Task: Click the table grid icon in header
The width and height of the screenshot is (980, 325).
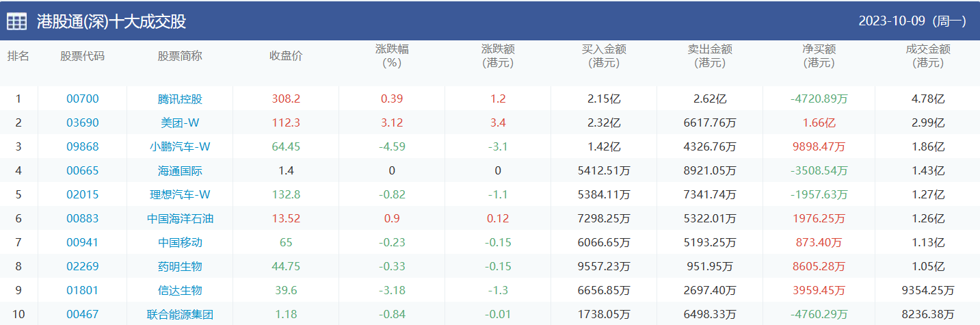Action: (x=17, y=21)
